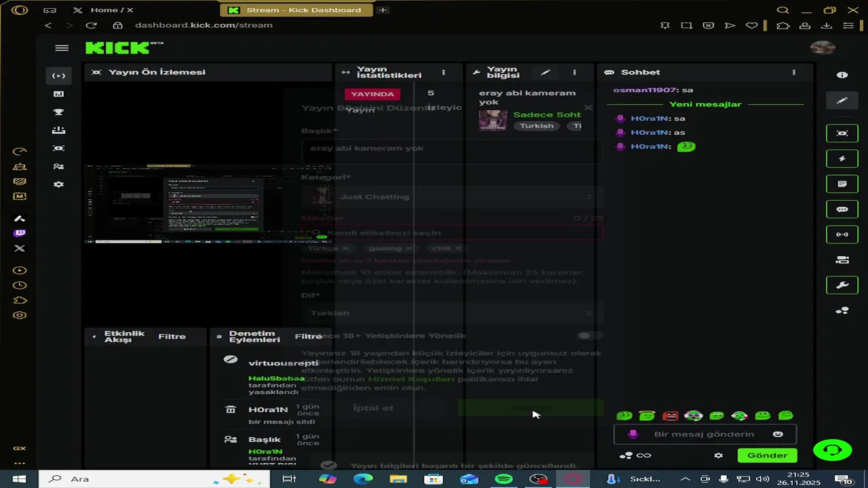Open the X shortcut in the browser sidebar
This screenshot has width=868, height=488.
pos(20,249)
